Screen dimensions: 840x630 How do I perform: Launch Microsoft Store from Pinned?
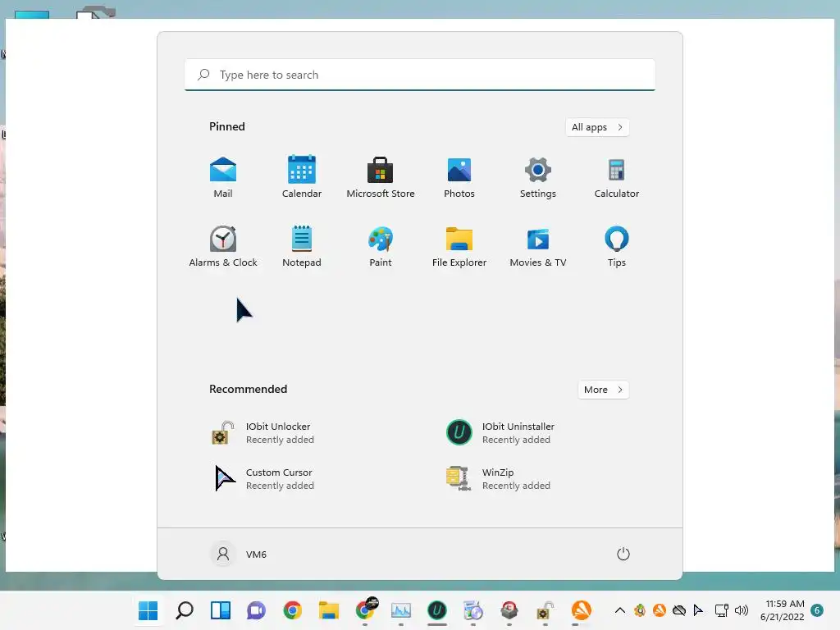pos(381,178)
